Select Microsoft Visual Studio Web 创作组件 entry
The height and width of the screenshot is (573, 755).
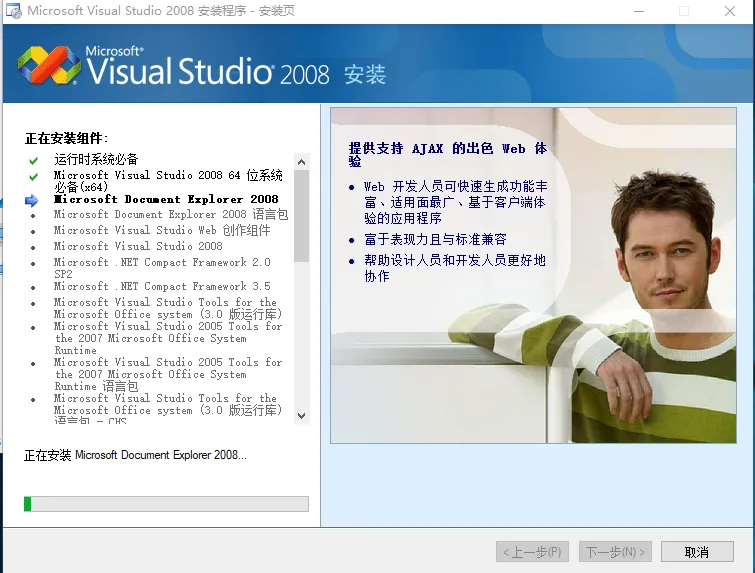pos(162,230)
